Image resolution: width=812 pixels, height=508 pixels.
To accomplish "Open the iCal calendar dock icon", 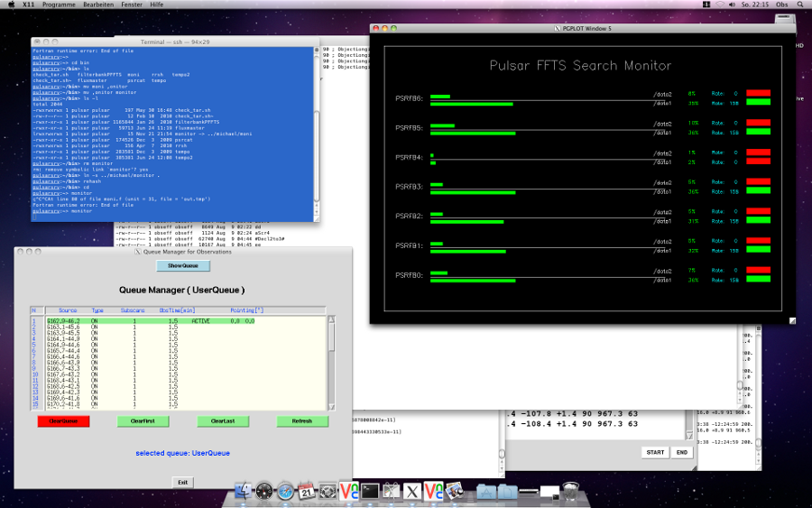I will (x=307, y=491).
